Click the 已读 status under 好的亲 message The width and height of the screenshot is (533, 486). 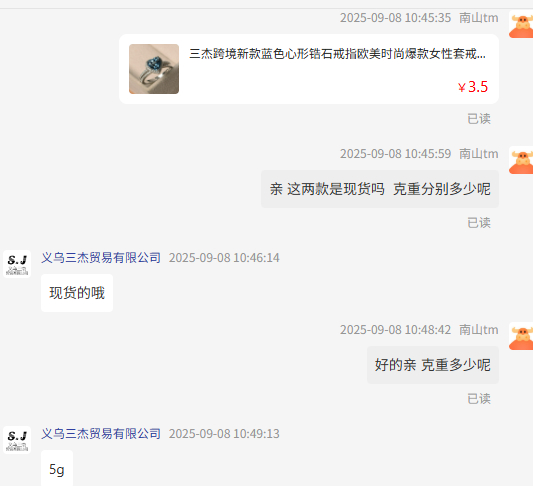(479, 399)
